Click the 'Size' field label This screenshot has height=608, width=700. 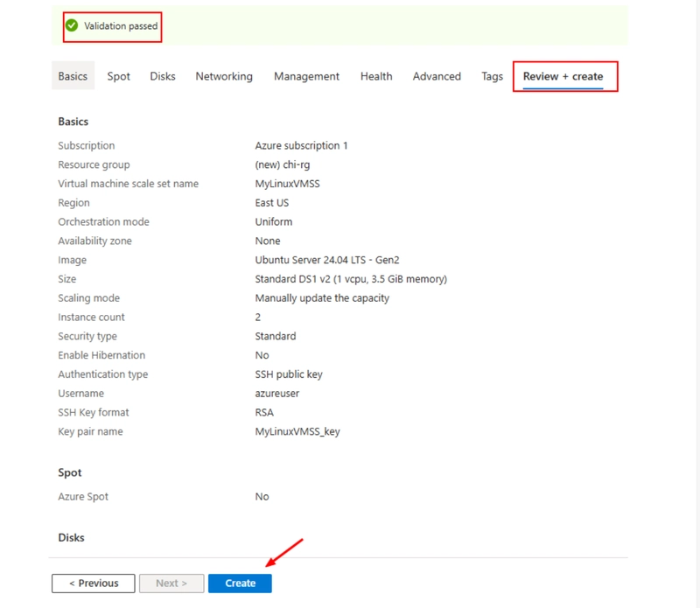(67, 279)
